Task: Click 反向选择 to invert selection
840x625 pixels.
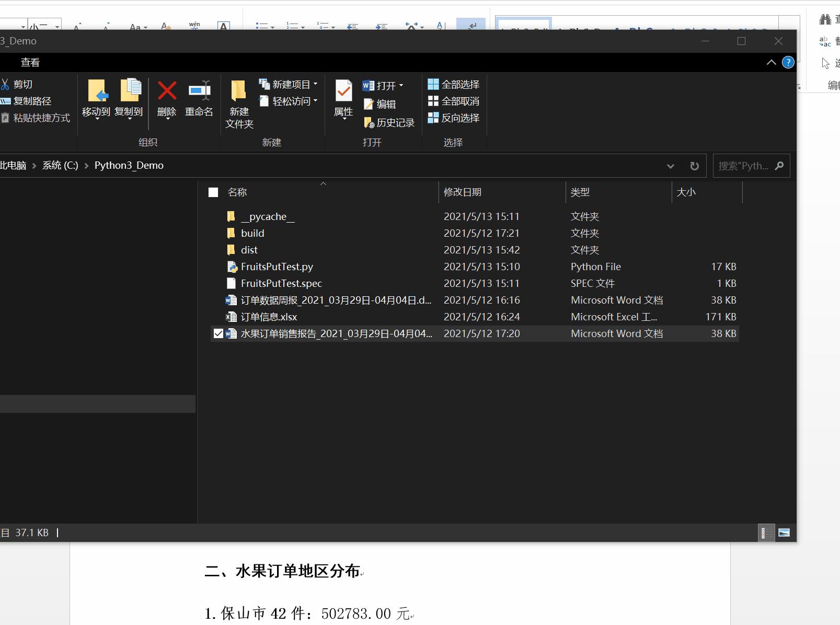Action: (453, 118)
